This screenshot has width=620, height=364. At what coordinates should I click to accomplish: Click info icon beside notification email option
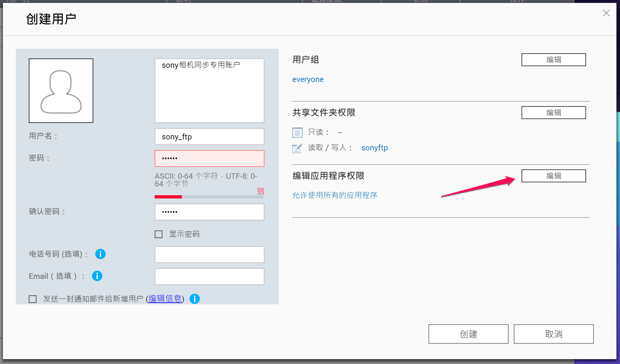click(x=195, y=299)
